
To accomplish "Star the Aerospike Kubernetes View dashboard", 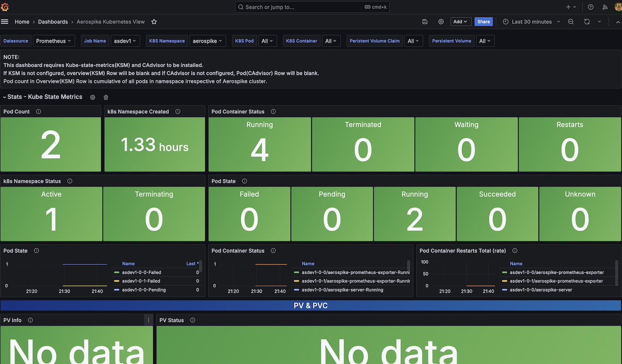I will coord(154,22).
